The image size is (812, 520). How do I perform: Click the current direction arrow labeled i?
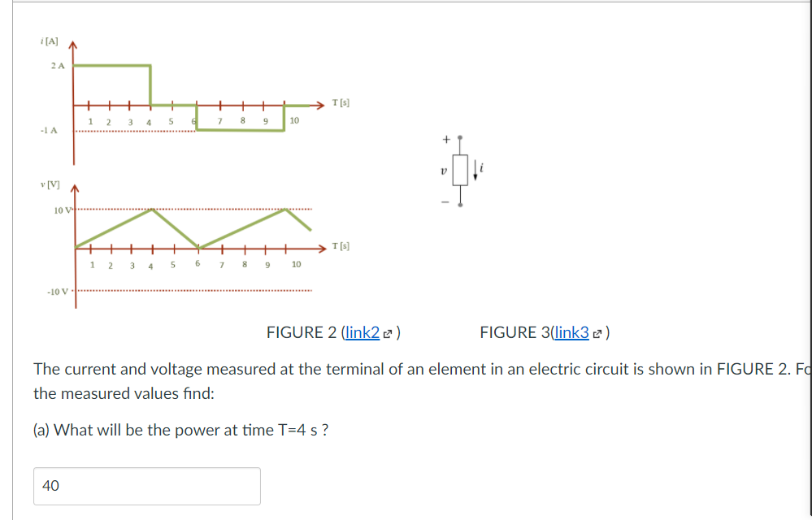(x=475, y=171)
